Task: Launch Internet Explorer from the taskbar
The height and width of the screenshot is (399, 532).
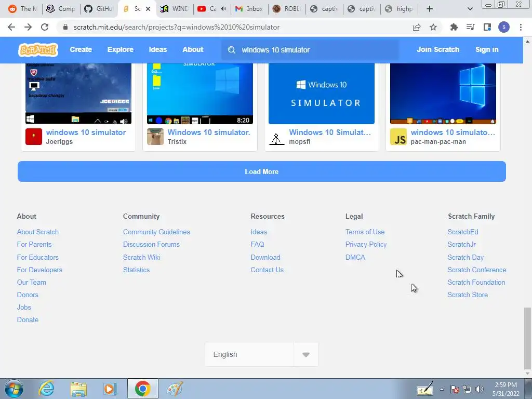Action: (46, 389)
